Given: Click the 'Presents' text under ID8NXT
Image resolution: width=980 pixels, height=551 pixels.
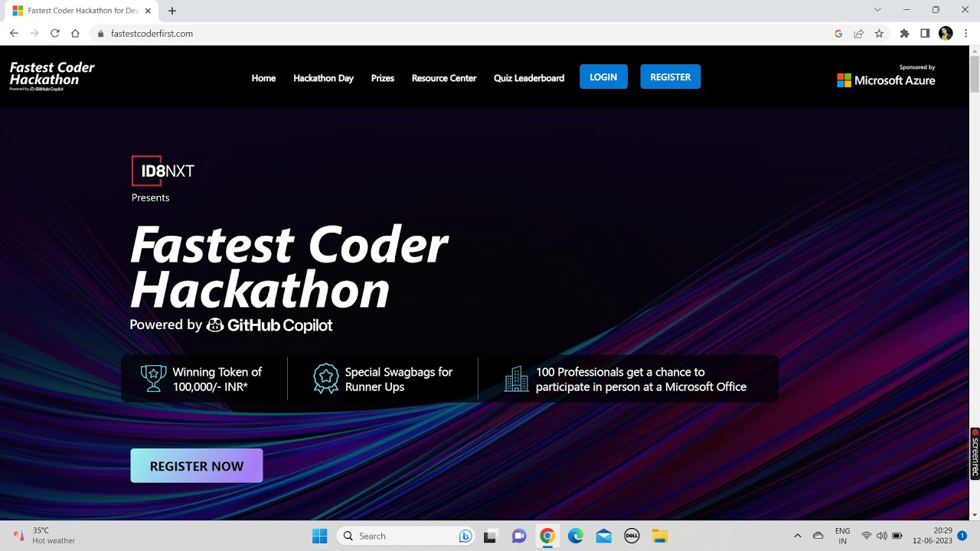Looking at the screenshot, I should coord(150,197).
